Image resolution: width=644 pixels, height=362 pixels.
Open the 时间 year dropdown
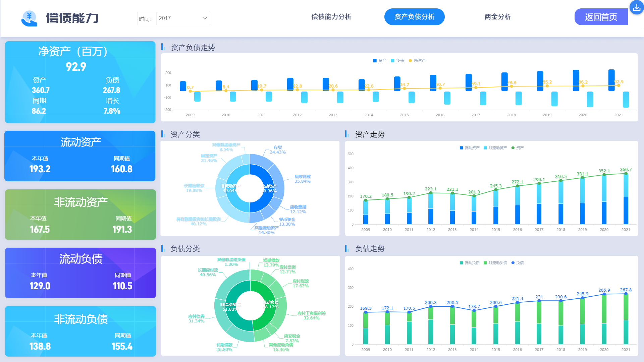(183, 18)
